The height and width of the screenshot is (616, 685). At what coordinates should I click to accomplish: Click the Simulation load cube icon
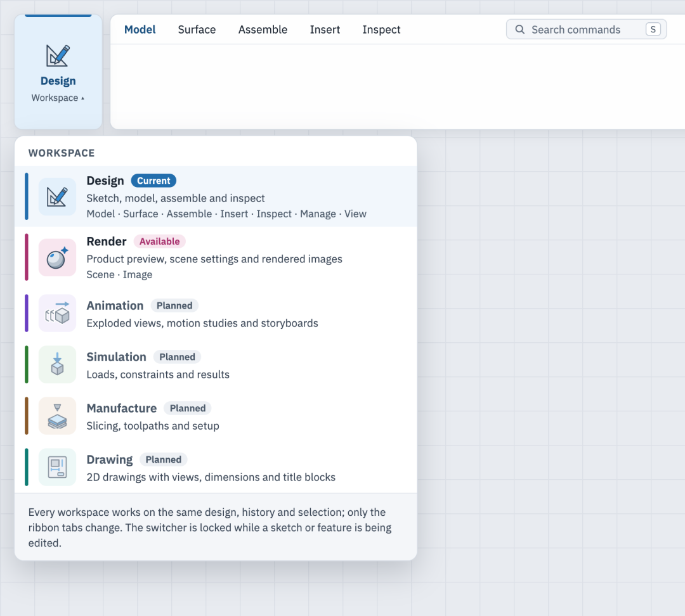(57, 364)
